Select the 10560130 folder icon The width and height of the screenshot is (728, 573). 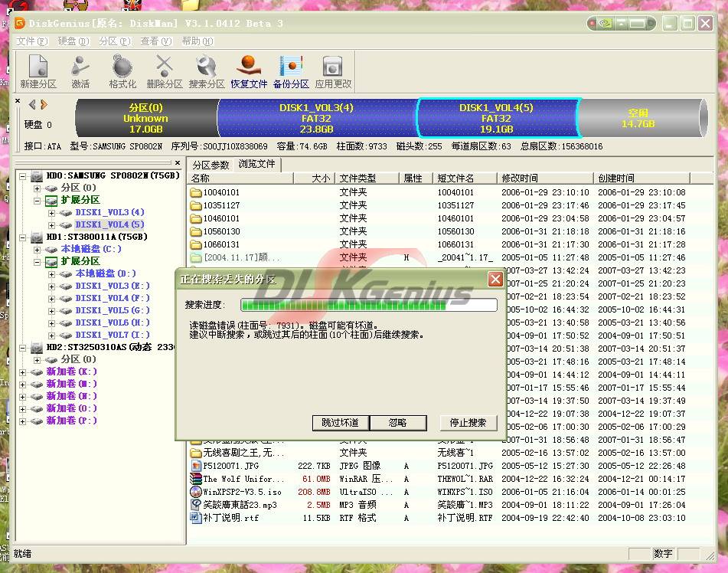tap(195, 231)
